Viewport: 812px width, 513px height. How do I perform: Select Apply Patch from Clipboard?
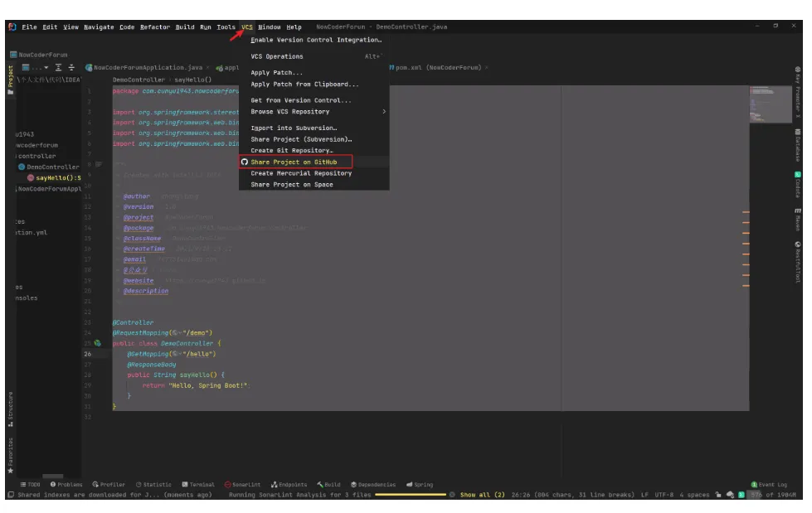[314, 84]
